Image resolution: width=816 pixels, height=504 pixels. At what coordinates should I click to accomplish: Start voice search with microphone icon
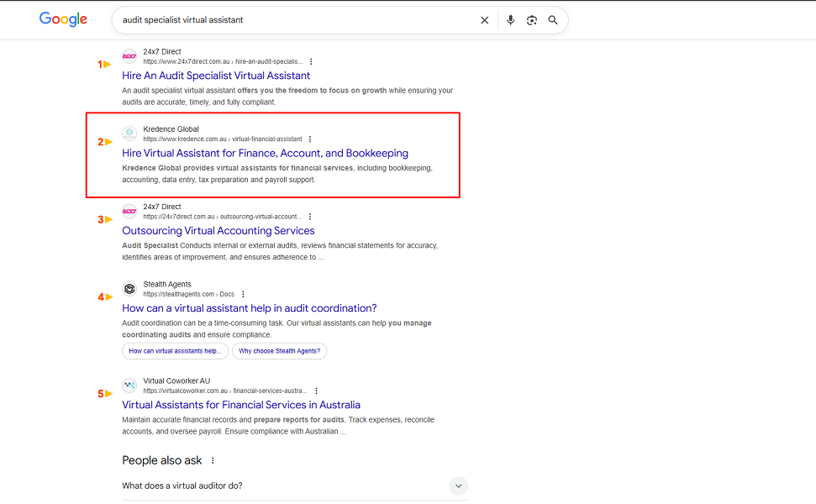(510, 20)
